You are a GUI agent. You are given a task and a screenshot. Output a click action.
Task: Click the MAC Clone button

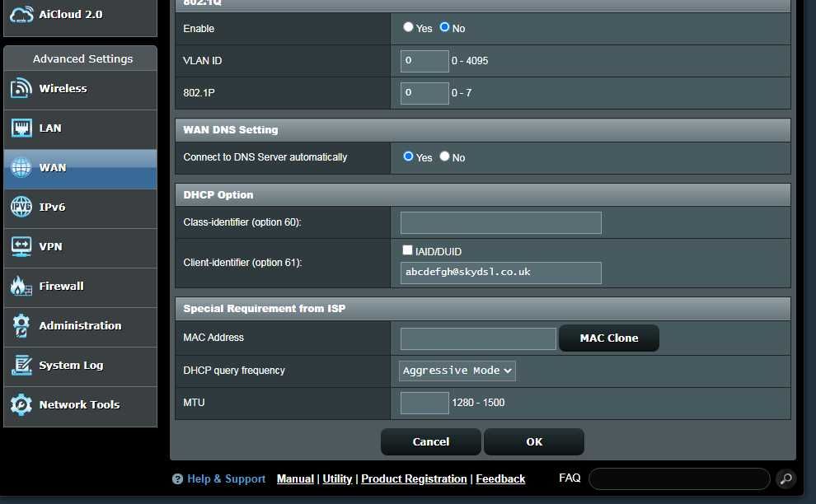[x=608, y=338]
